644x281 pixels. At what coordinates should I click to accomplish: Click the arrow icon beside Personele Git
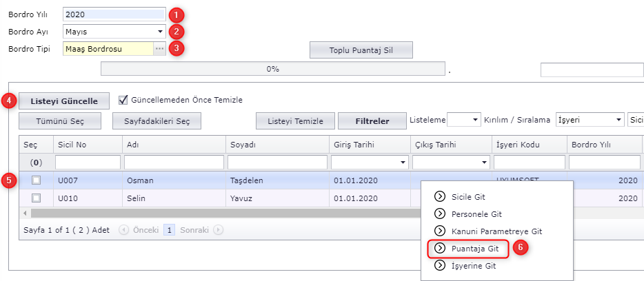[x=440, y=214]
